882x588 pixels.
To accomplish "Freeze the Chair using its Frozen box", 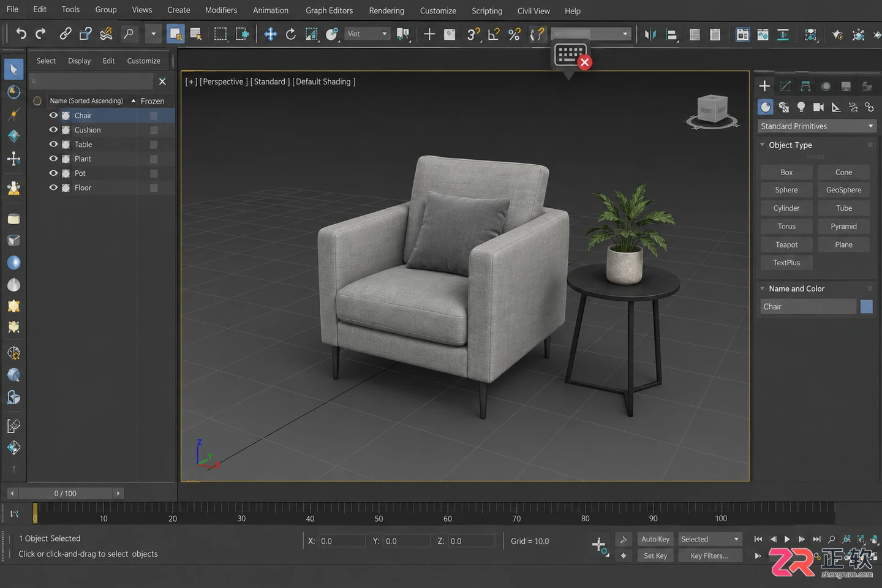I will pyautogui.click(x=154, y=116).
